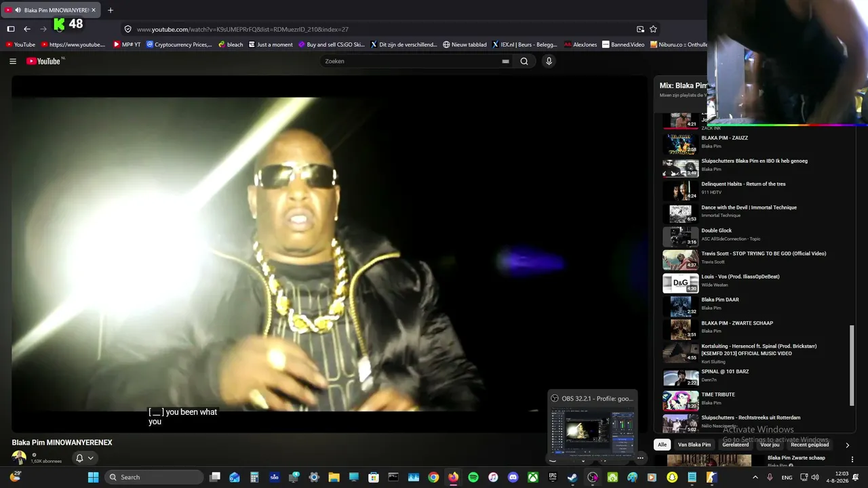Open Discord from the taskbar

pos(513,477)
